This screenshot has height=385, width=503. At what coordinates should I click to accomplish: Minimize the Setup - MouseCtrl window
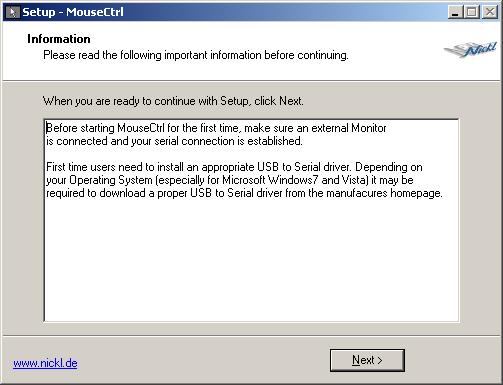tap(455, 12)
